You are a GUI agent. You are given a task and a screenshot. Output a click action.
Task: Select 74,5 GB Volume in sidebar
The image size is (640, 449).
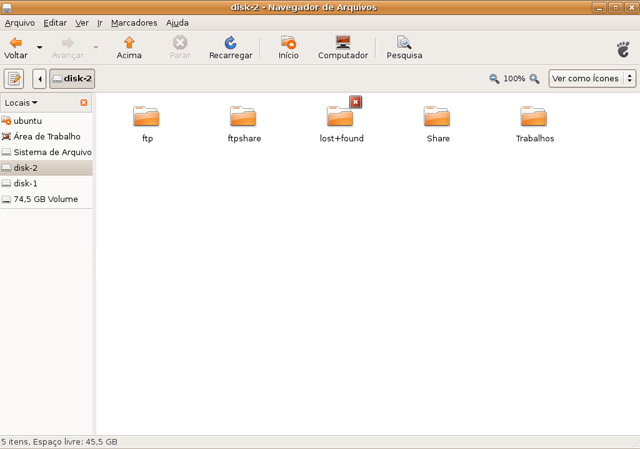46,199
